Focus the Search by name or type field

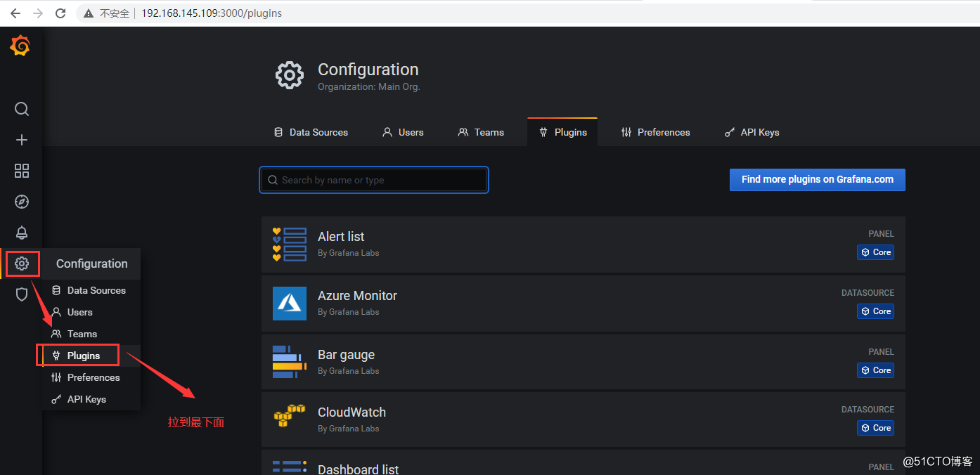tap(374, 180)
